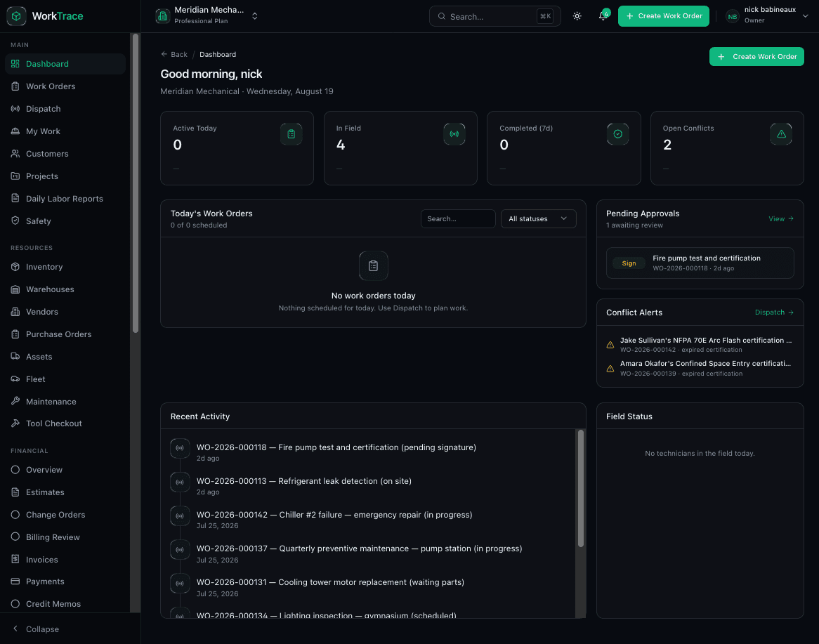Click the Inventory box icon
The width and height of the screenshot is (819, 644).
click(x=15, y=266)
